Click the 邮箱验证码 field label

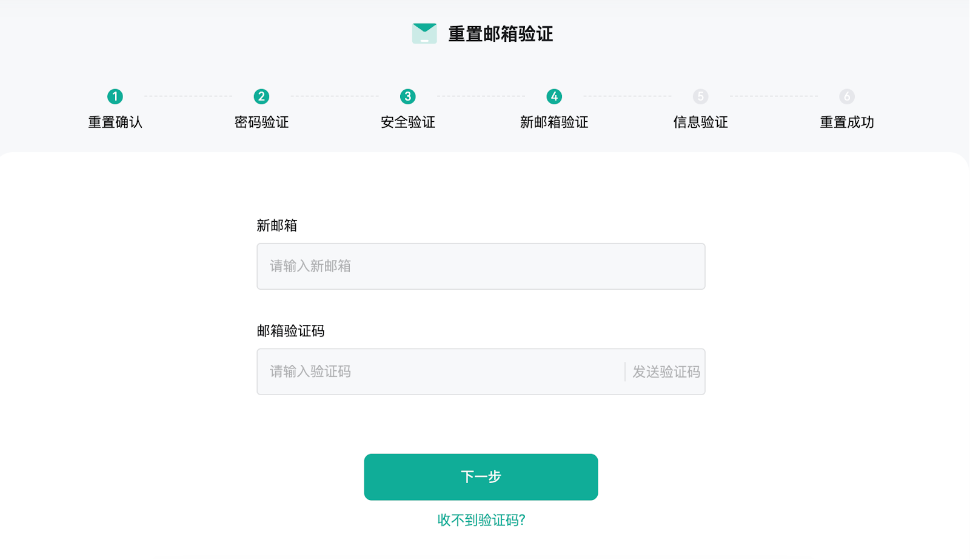pos(290,331)
